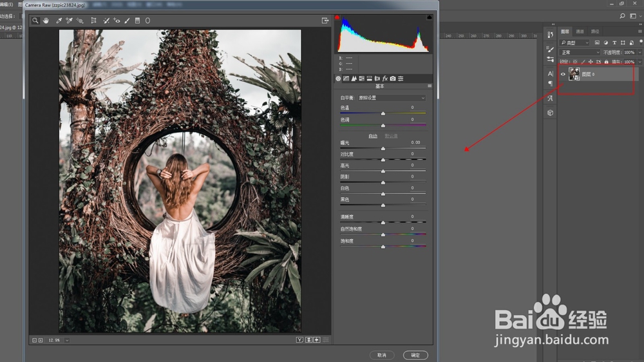Adjust the 曝光 exposure slider handle

tap(383, 148)
